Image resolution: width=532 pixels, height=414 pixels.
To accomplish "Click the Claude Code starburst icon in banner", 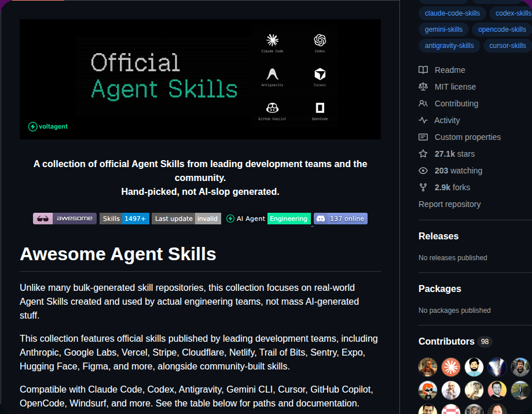I will (272, 40).
